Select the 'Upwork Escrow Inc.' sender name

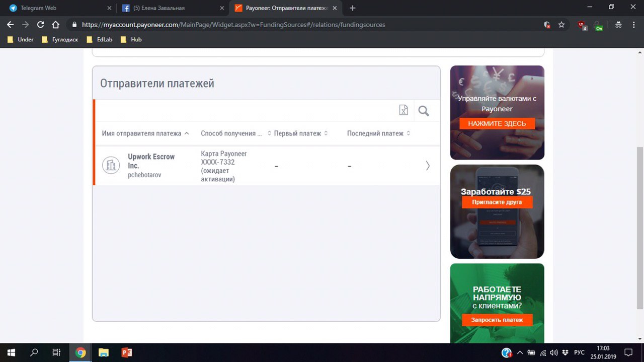tap(151, 161)
